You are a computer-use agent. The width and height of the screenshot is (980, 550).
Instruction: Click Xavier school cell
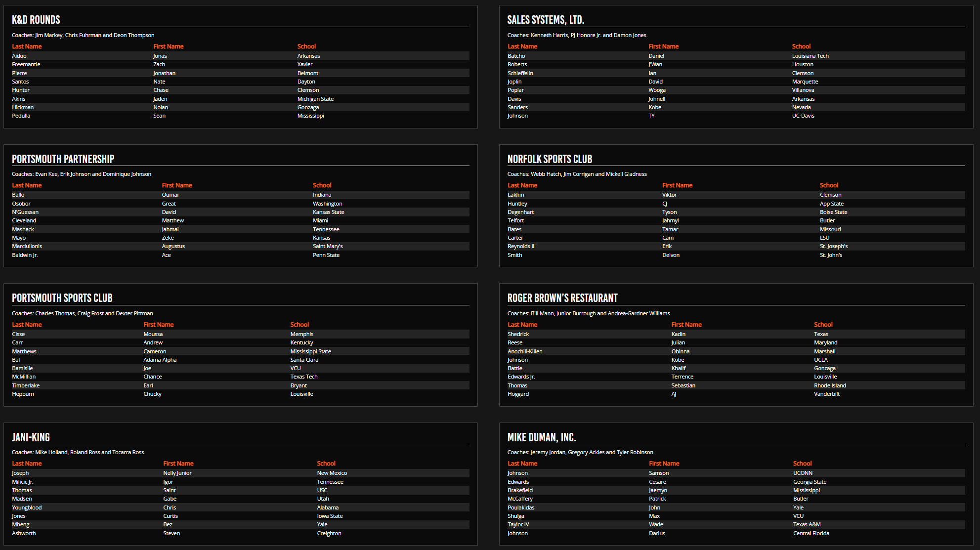coord(305,64)
